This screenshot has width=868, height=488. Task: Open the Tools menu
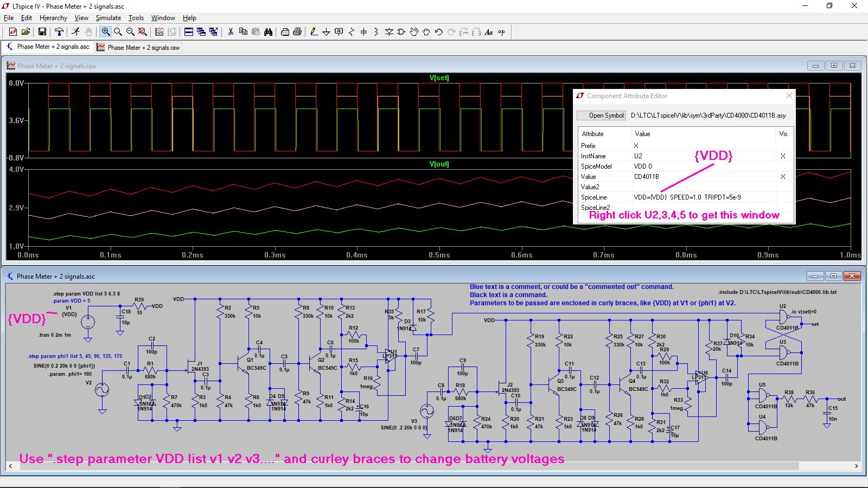pos(136,18)
